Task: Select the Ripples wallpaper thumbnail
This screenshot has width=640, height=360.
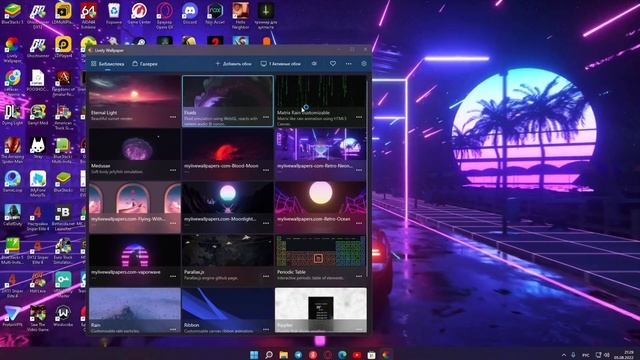Action: point(320,310)
